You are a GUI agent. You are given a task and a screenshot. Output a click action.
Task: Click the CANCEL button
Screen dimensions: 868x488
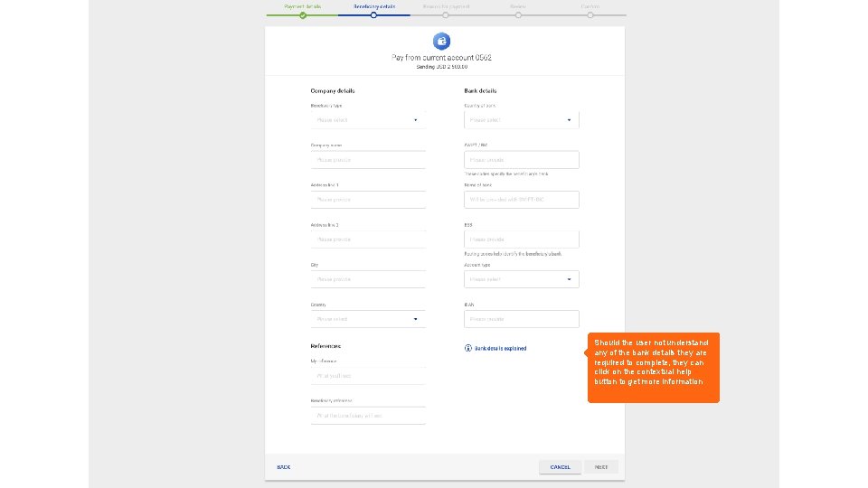(x=561, y=467)
